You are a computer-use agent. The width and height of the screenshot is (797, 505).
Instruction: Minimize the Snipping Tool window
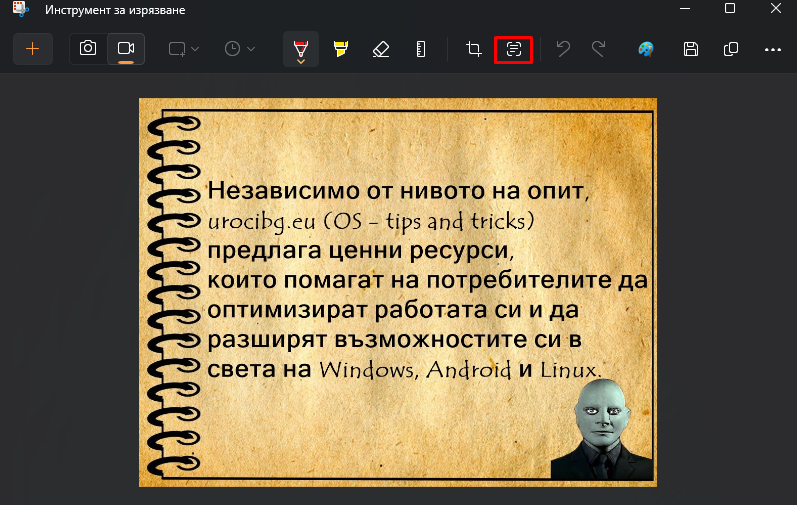point(685,9)
